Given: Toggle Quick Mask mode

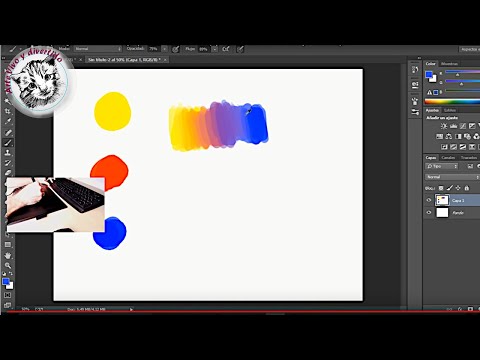Looking at the screenshot, I should pyautogui.click(x=7, y=295).
